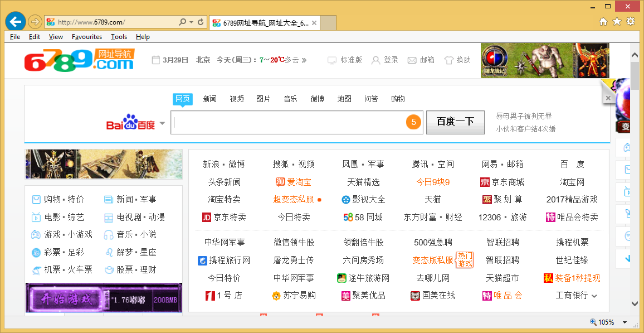This screenshot has height=333, width=644.
Task: Open the 聚美优品 link
Action: click(x=363, y=296)
